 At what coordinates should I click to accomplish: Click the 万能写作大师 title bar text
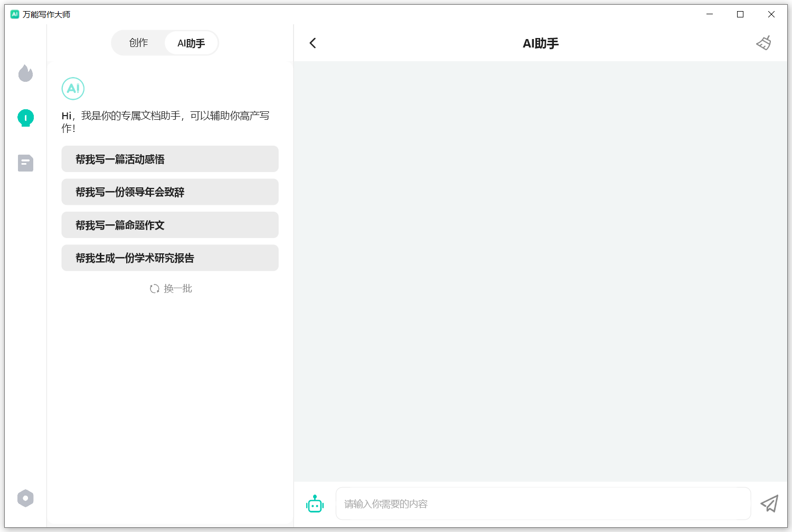[46, 14]
